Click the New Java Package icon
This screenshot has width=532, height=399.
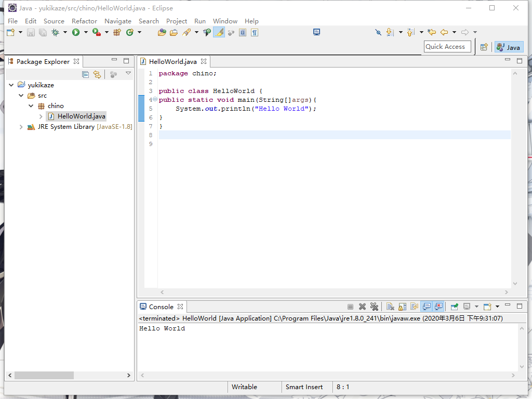tap(117, 32)
